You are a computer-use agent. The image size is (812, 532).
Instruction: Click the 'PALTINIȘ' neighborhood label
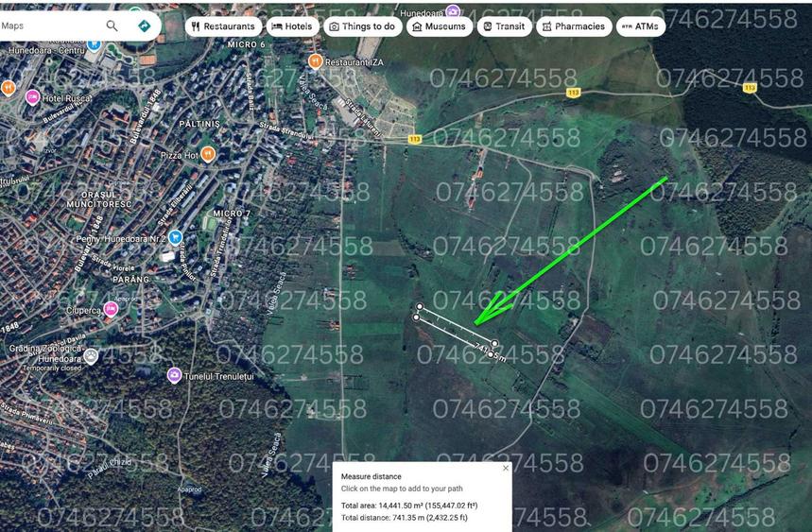[x=199, y=124]
